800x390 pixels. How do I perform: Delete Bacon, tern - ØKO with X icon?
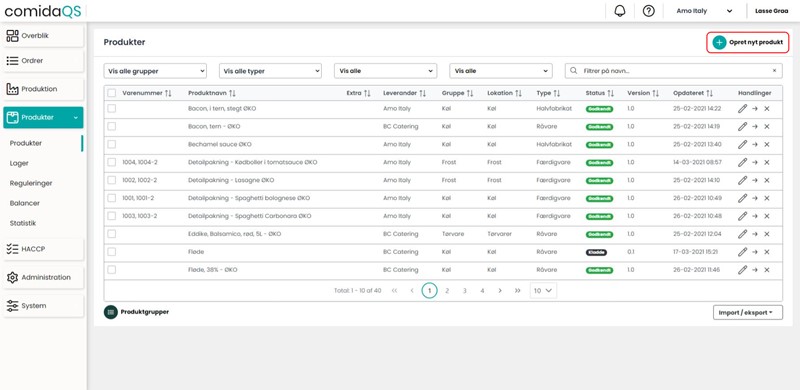click(x=767, y=127)
